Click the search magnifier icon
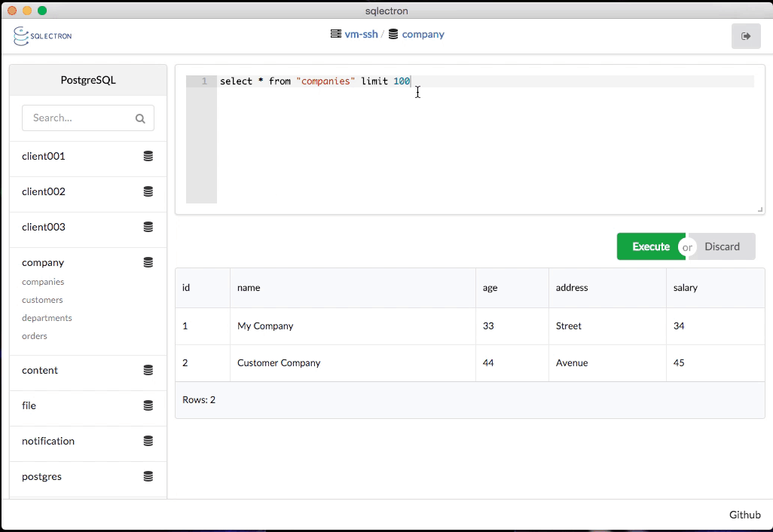The width and height of the screenshot is (773, 532). tap(140, 118)
